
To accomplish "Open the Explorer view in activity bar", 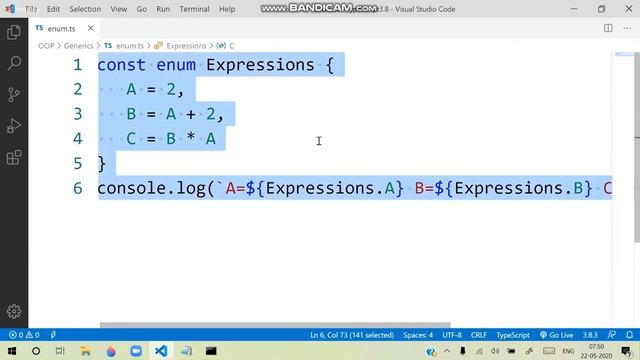I will (14, 32).
